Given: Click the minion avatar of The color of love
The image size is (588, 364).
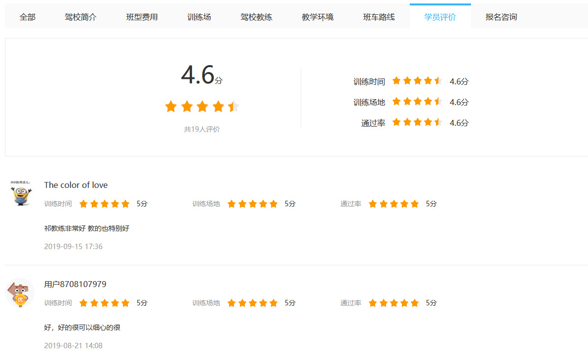Looking at the screenshot, I should [21, 193].
